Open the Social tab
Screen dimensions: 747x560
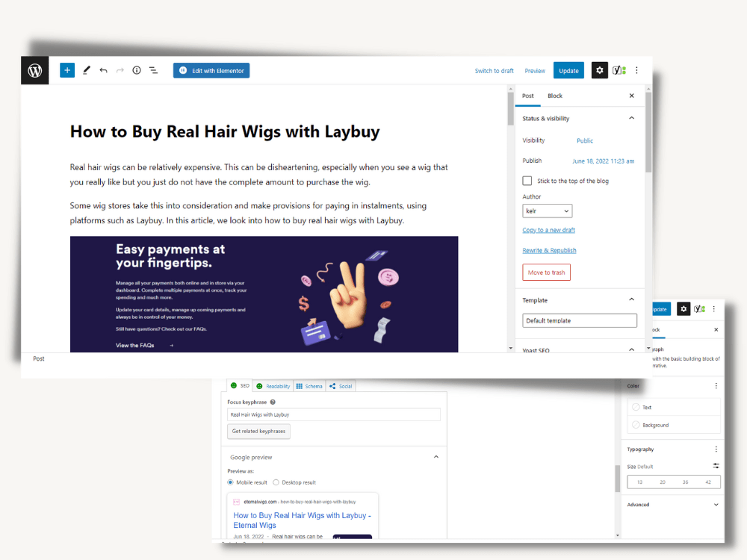click(341, 386)
